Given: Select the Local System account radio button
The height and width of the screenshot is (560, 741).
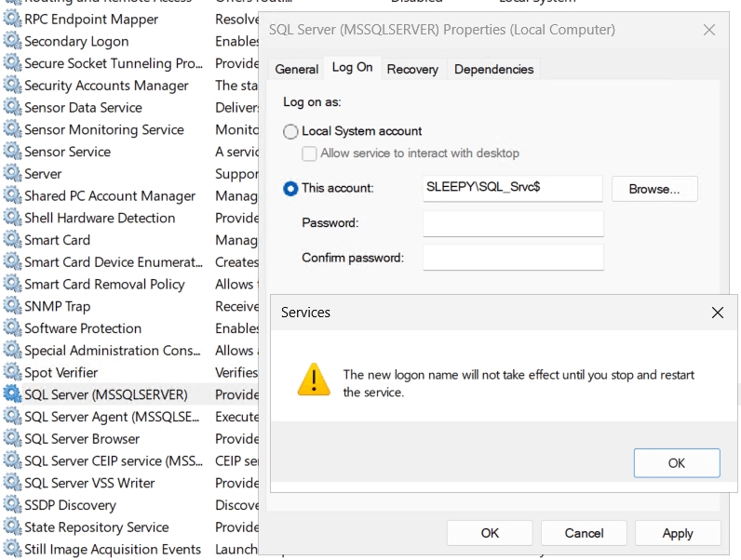Looking at the screenshot, I should 291,132.
